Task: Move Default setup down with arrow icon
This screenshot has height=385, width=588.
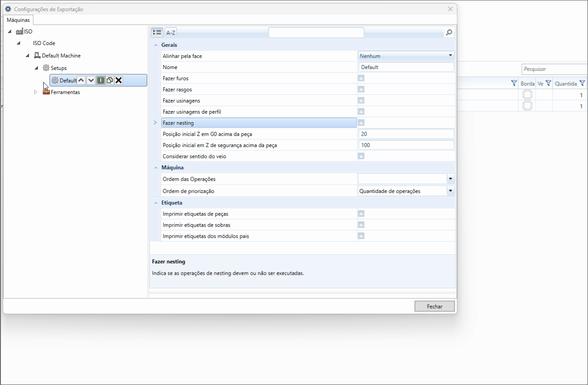Action: coord(91,80)
